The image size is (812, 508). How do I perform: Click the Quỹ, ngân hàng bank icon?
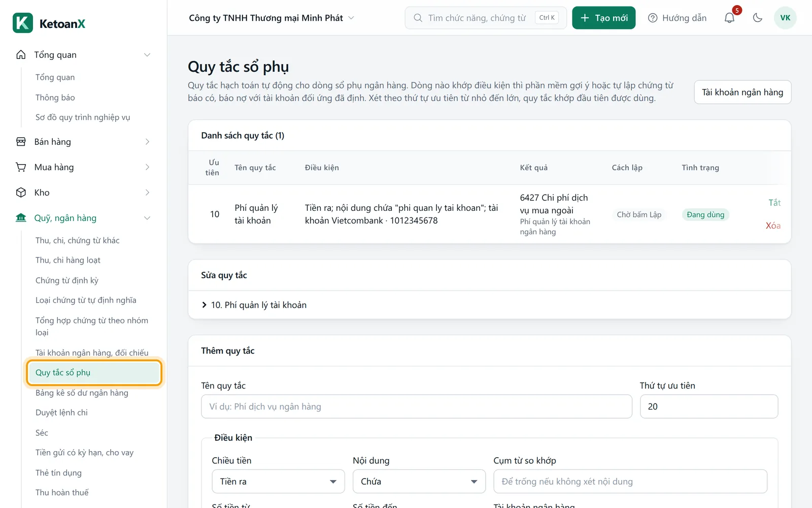pos(21,218)
